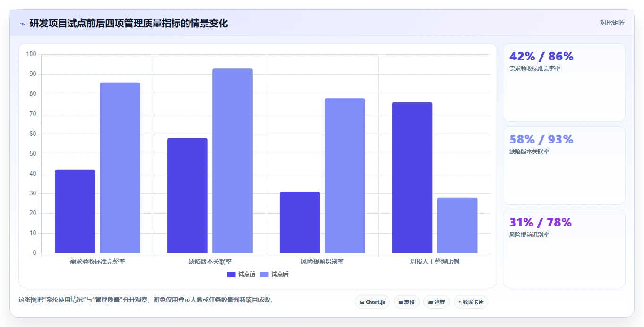Click the y-axis value 50

point(33,154)
